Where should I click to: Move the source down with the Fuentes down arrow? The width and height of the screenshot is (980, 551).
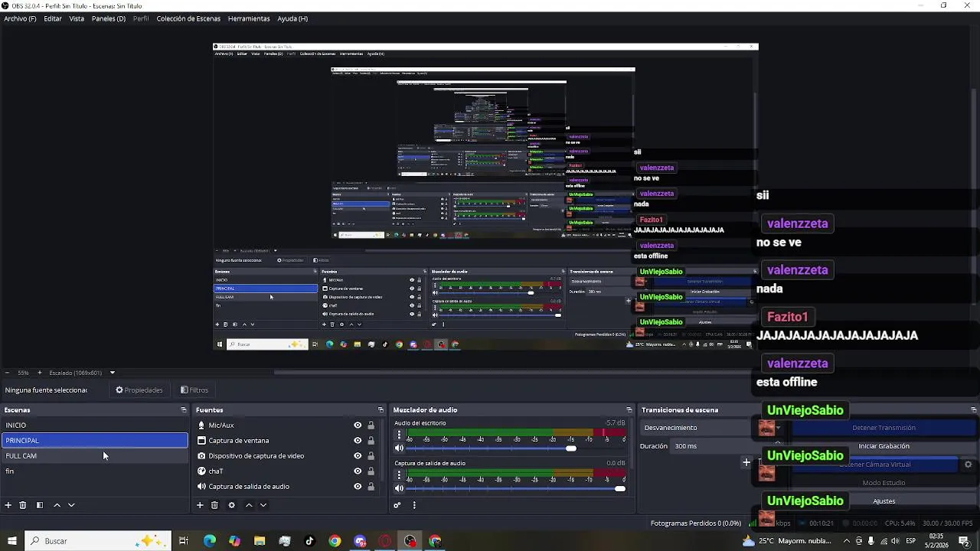click(263, 505)
